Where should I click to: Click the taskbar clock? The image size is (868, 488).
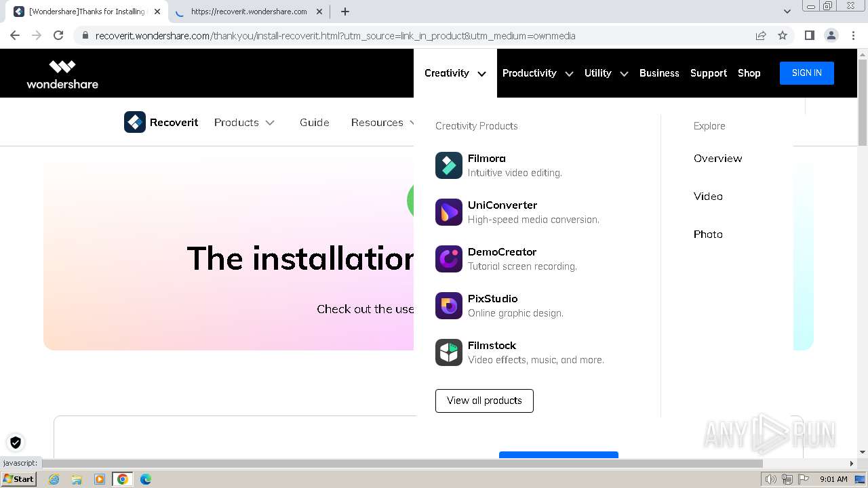833,479
